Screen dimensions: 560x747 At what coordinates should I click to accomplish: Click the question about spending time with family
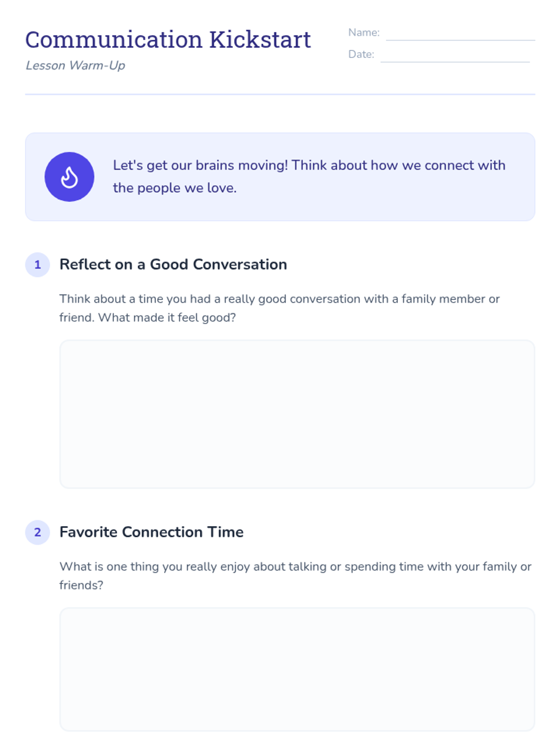(x=295, y=576)
